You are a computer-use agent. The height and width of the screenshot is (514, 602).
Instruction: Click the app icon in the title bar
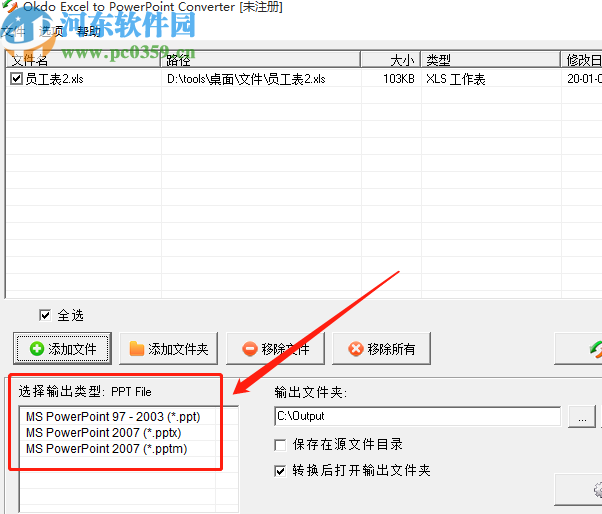(x=11, y=6)
